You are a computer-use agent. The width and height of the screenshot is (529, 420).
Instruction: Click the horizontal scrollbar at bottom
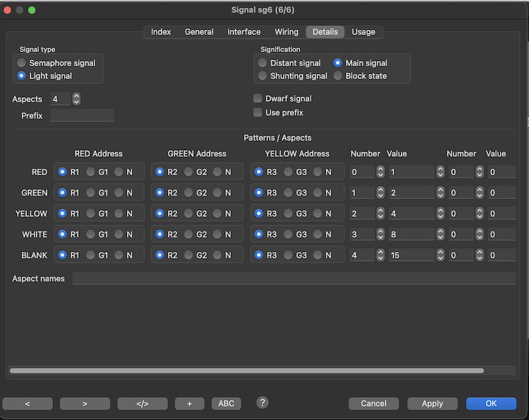click(x=246, y=371)
